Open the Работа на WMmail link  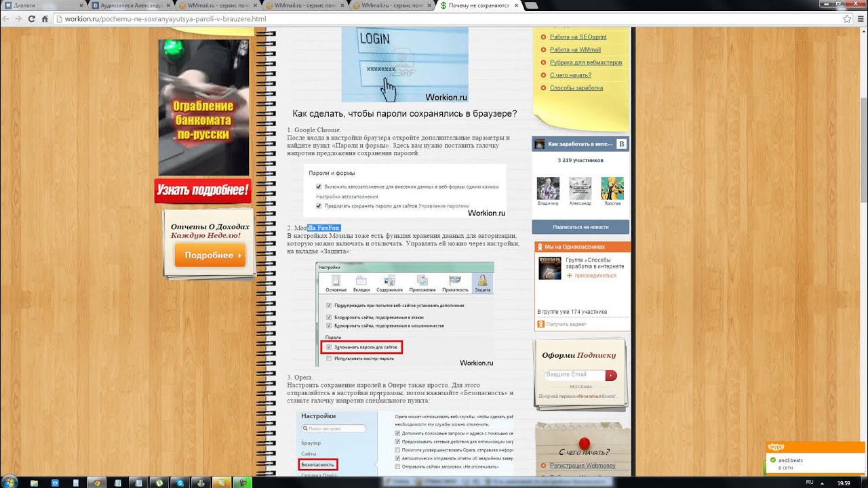pyautogui.click(x=575, y=49)
